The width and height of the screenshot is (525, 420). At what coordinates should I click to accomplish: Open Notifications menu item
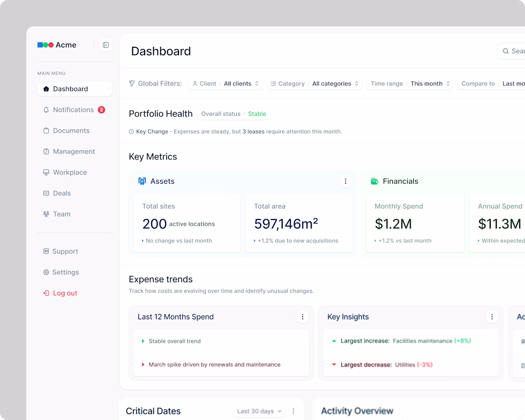point(74,110)
